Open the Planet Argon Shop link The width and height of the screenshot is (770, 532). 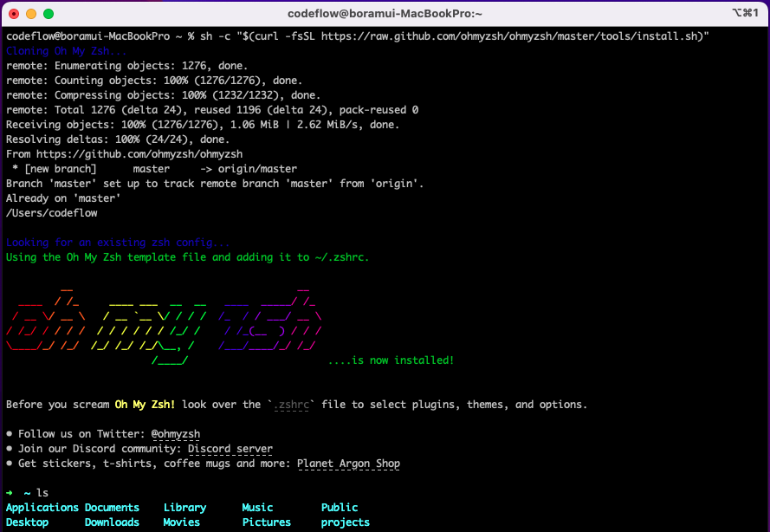pyautogui.click(x=348, y=464)
